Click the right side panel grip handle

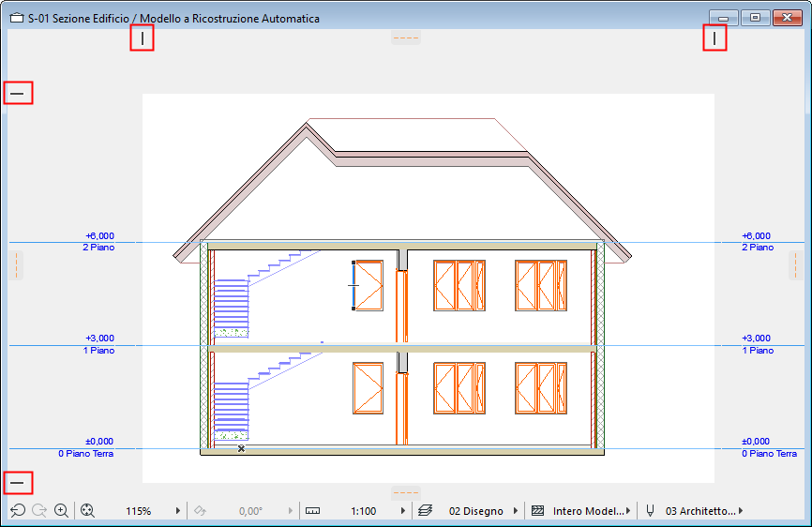pos(795,265)
